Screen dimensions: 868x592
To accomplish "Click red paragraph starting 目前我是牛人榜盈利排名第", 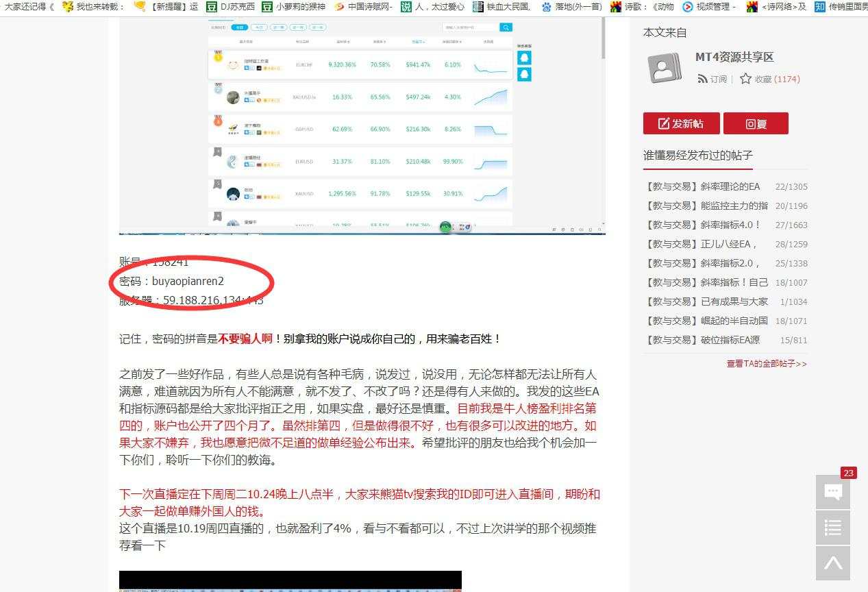I will (x=358, y=425).
